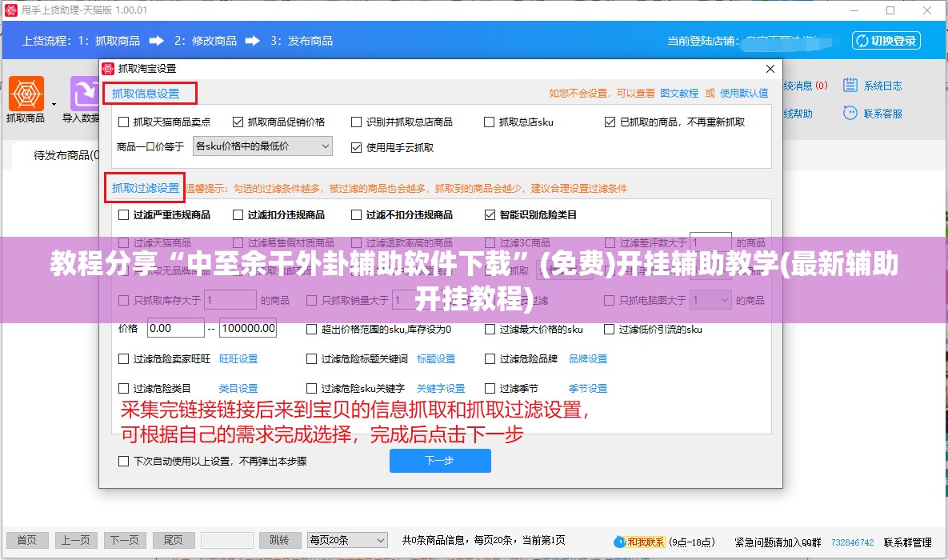The width and height of the screenshot is (948, 560).
Task: Click 上一页 previous page button
Action: click(x=75, y=540)
